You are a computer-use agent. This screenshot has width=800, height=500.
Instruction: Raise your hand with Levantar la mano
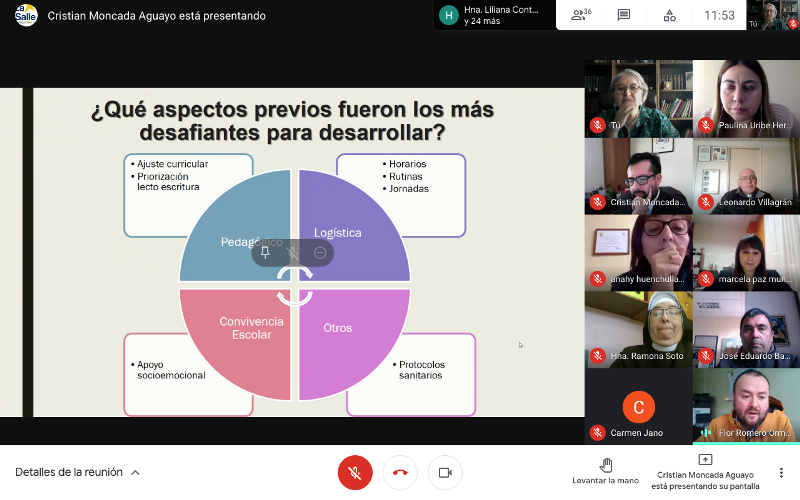pyautogui.click(x=605, y=471)
